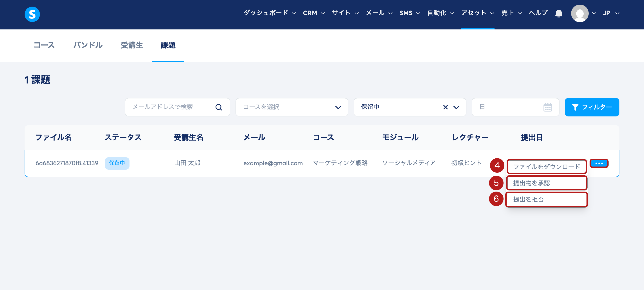Click the systeme.io S logo
The width and height of the screenshot is (644, 290).
point(32,14)
